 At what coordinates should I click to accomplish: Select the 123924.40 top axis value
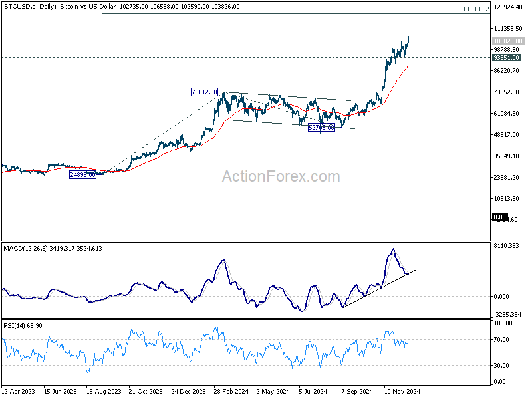508,7
